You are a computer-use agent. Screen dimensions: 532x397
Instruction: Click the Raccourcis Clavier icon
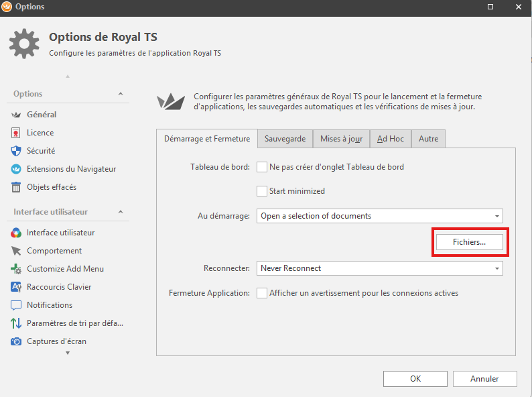[x=16, y=287]
